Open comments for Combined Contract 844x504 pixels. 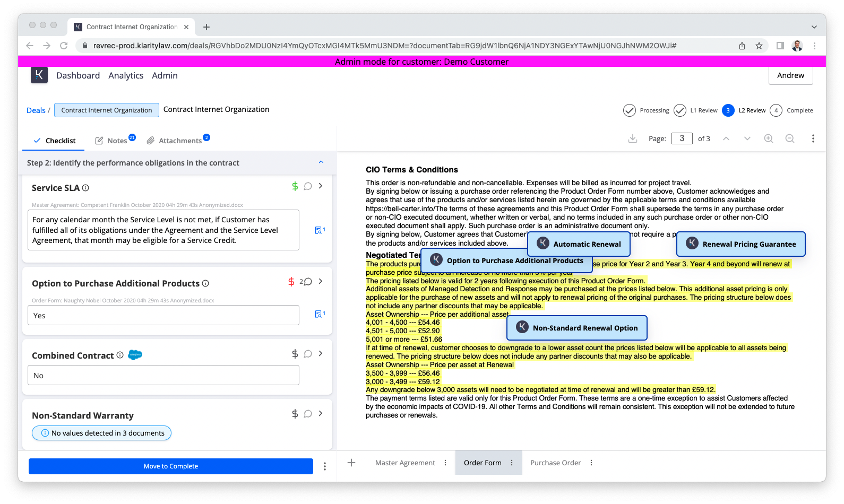[308, 354]
